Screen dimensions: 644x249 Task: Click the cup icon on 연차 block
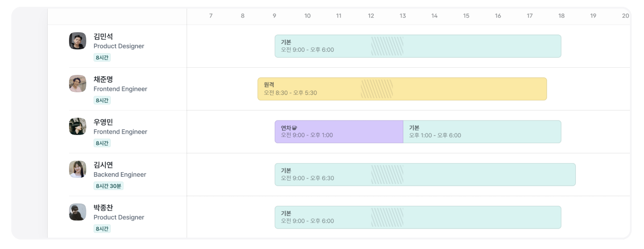click(x=294, y=128)
